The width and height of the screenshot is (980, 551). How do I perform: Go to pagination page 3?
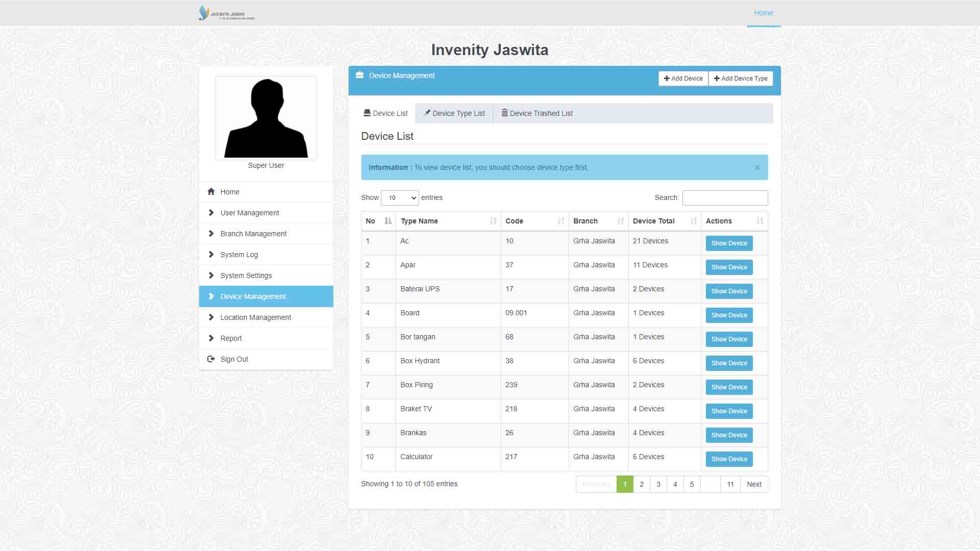click(658, 484)
